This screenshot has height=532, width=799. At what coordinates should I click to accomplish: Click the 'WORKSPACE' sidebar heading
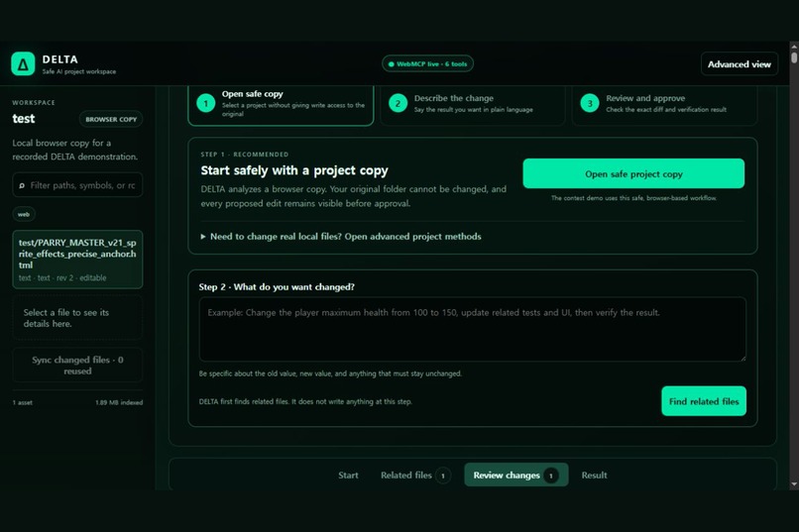(34, 102)
